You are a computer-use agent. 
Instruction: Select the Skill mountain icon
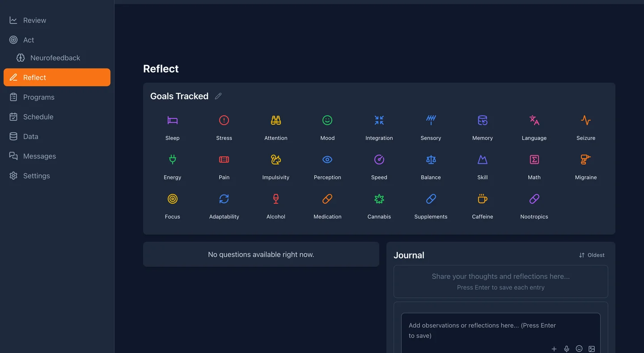click(x=483, y=160)
